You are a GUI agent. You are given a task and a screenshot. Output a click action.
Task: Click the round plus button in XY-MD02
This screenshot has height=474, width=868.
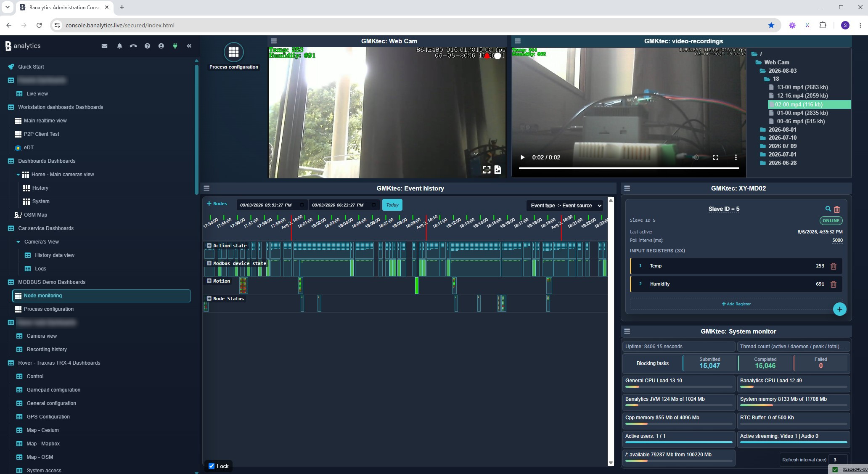click(x=840, y=309)
